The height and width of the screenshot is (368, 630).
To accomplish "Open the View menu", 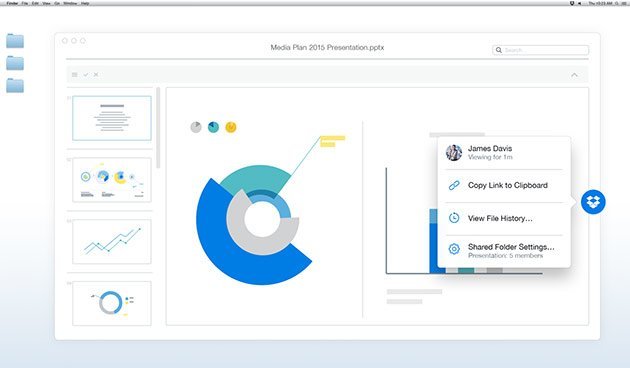I will click(x=46, y=3).
